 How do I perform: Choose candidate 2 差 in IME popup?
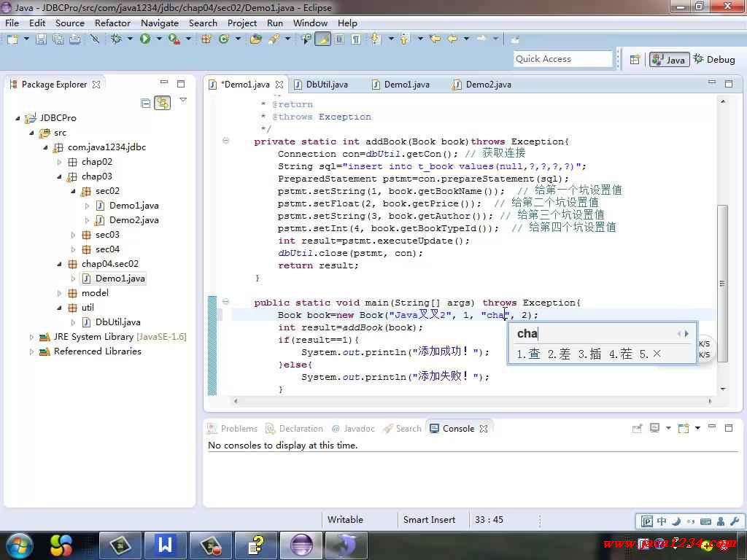tap(559, 354)
